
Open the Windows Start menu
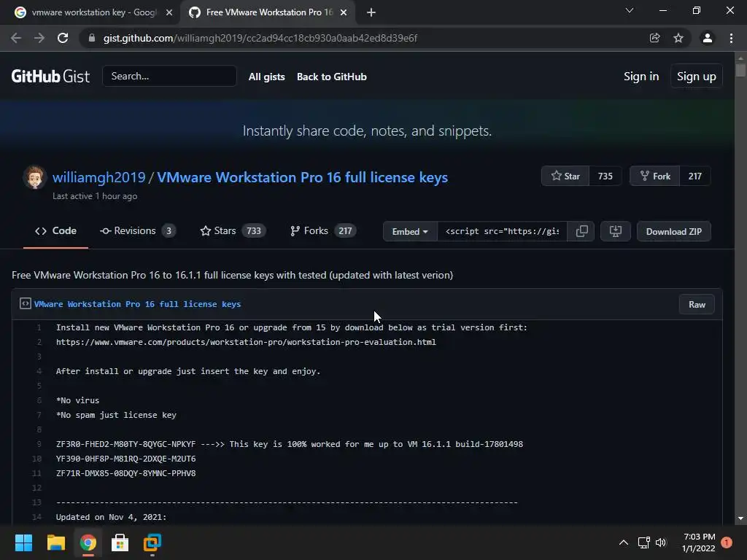click(23, 542)
